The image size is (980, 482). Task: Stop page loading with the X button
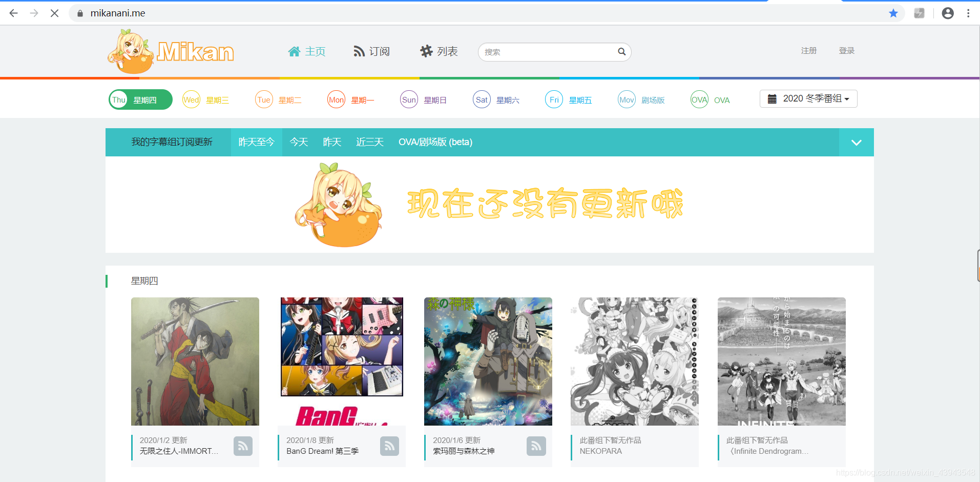pyautogui.click(x=54, y=13)
